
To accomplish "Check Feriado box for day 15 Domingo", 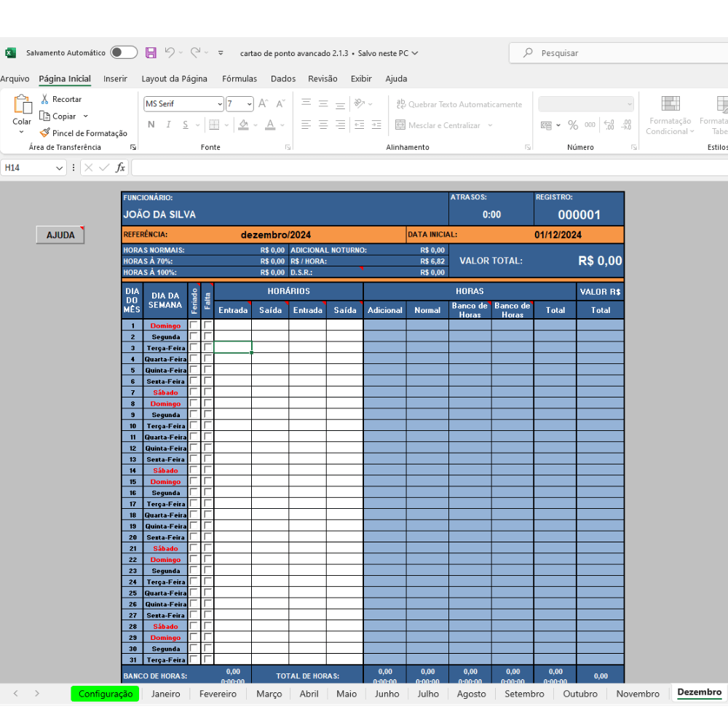I will tap(194, 480).
